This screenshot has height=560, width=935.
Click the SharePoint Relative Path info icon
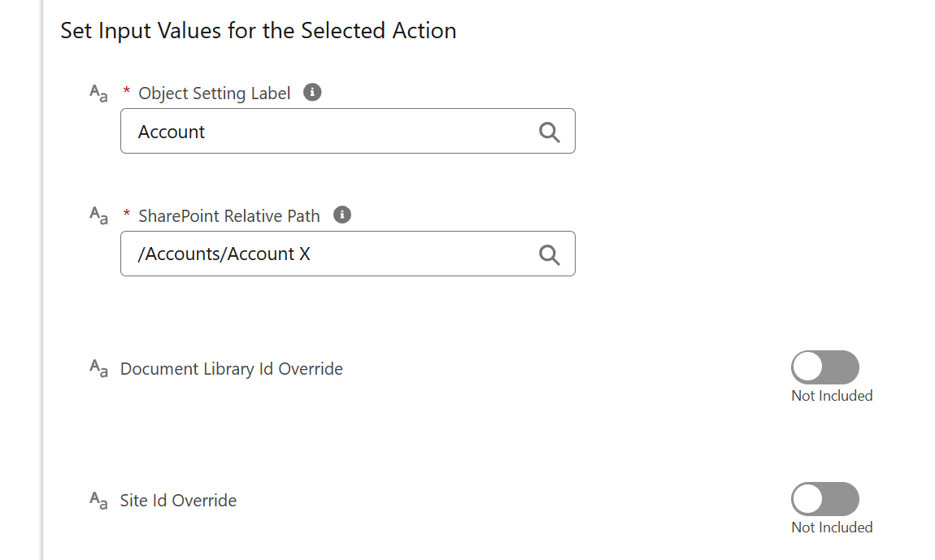(341, 215)
